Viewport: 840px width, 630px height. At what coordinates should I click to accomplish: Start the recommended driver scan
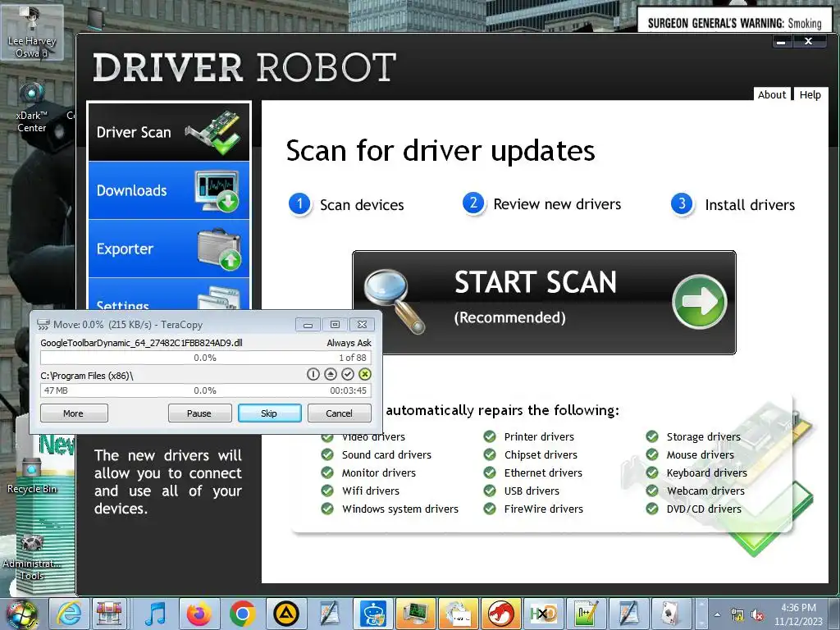tap(544, 302)
